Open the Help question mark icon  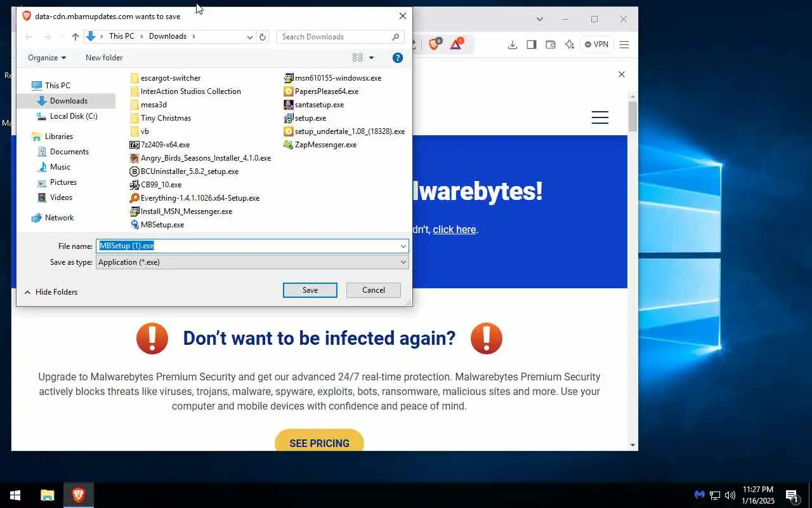point(398,58)
